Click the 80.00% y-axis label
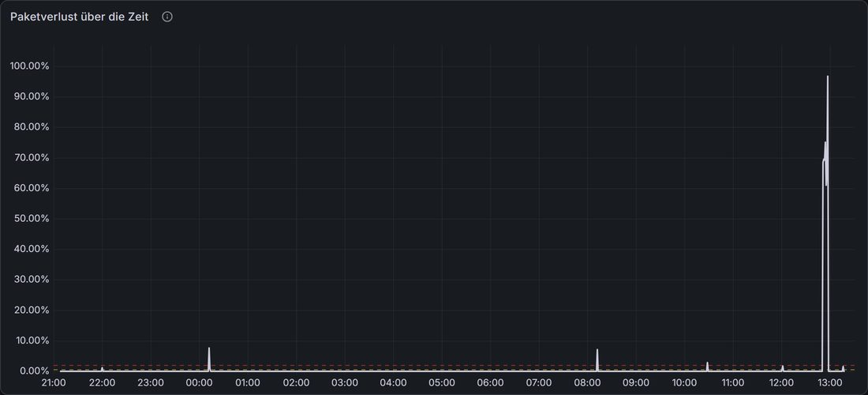This screenshot has width=868, height=395. tap(32, 127)
